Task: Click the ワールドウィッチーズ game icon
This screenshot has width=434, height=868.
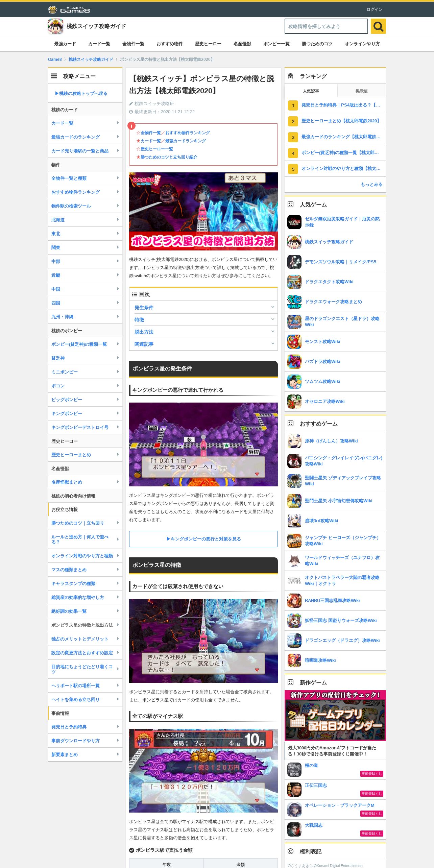Action: point(294,561)
